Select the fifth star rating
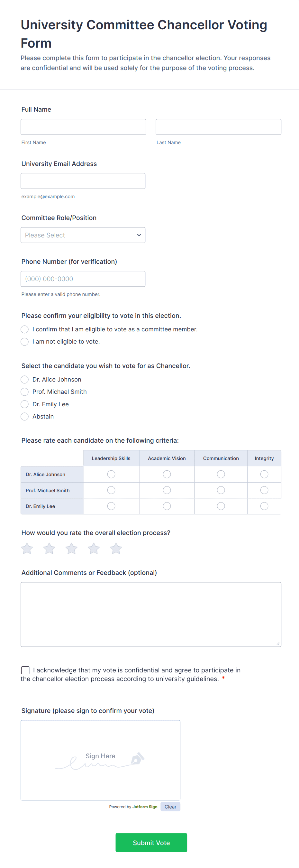299x868 pixels. pyautogui.click(x=116, y=548)
